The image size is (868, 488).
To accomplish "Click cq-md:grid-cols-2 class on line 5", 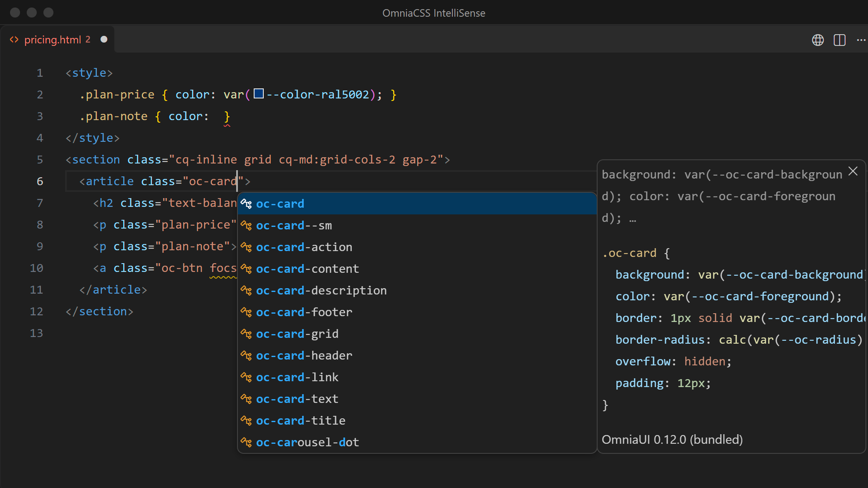I will (x=337, y=160).
